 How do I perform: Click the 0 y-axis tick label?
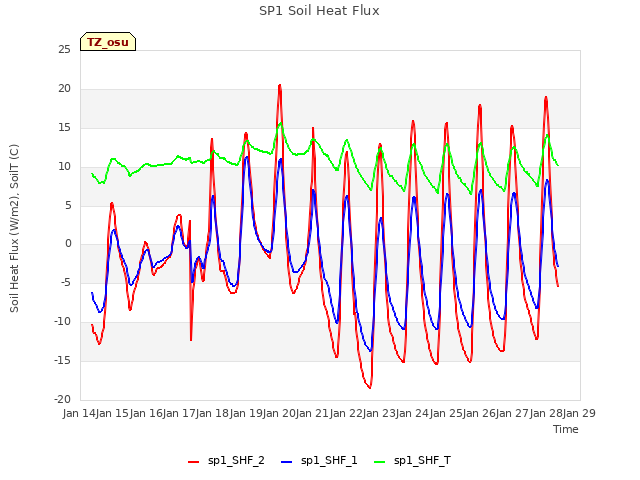pos(68,244)
